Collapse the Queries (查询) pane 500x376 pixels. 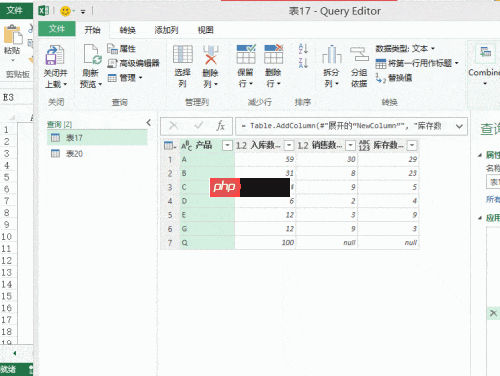[149, 123]
